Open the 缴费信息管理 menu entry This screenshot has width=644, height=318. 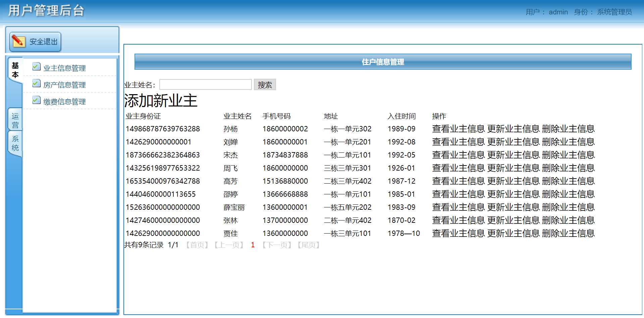(64, 101)
